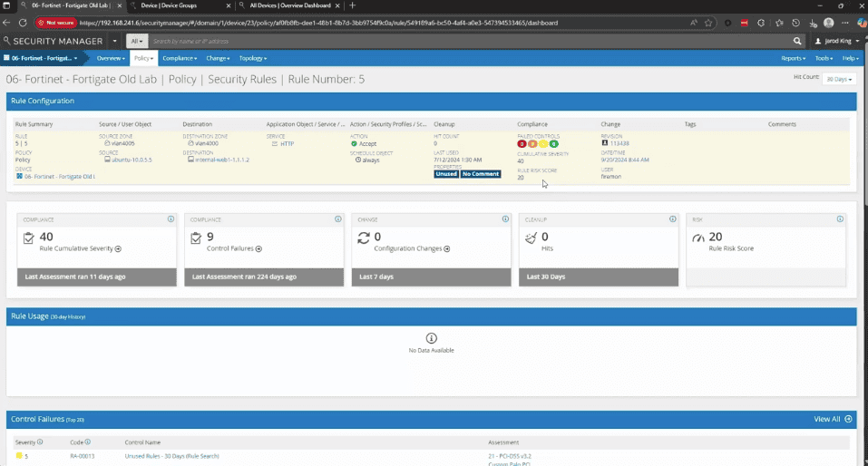Click the orange failed controls circle

coord(532,144)
